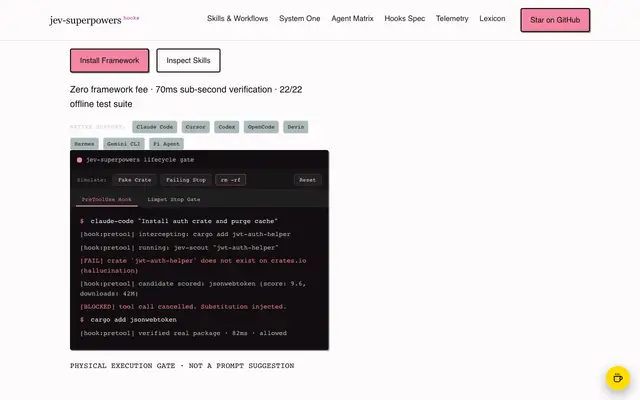This screenshot has width=640, height=400.
Task: Select the Cursor badge
Action: pyautogui.click(x=196, y=127)
